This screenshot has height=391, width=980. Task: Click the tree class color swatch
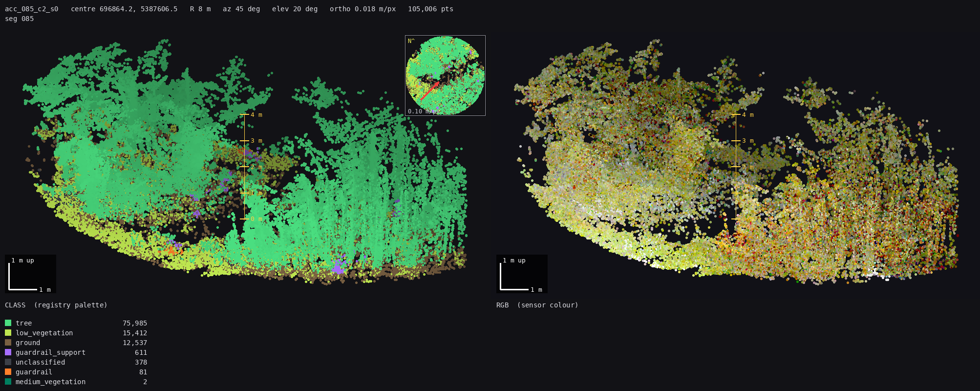[8, 323]
